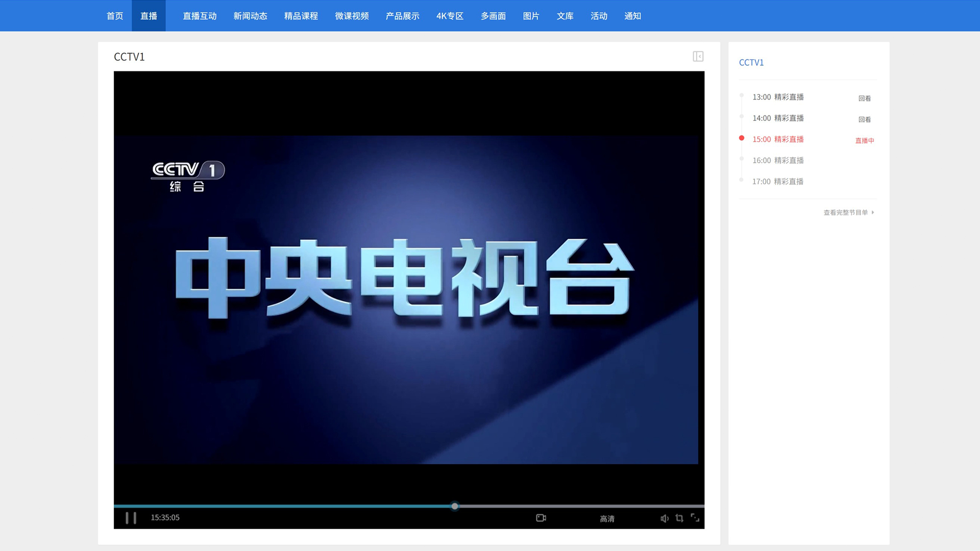Screen dimensions: 980x551
Task: Open the 微课视频 nav item
Action: [352, 16]
